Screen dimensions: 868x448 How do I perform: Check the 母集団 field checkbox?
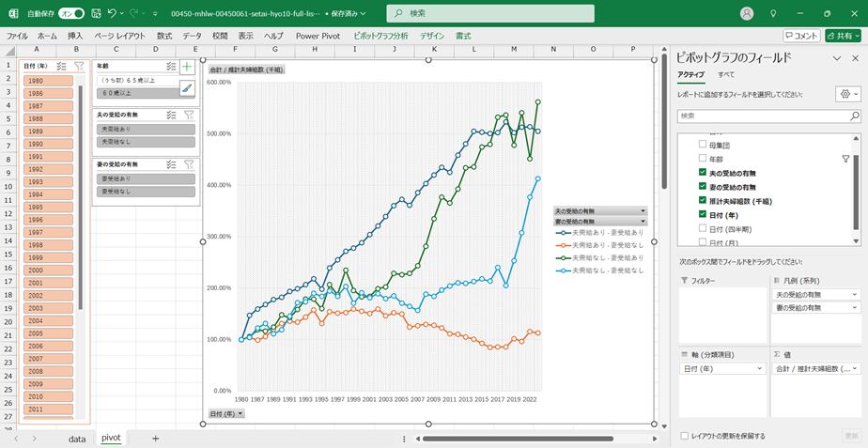click(702, 146)
